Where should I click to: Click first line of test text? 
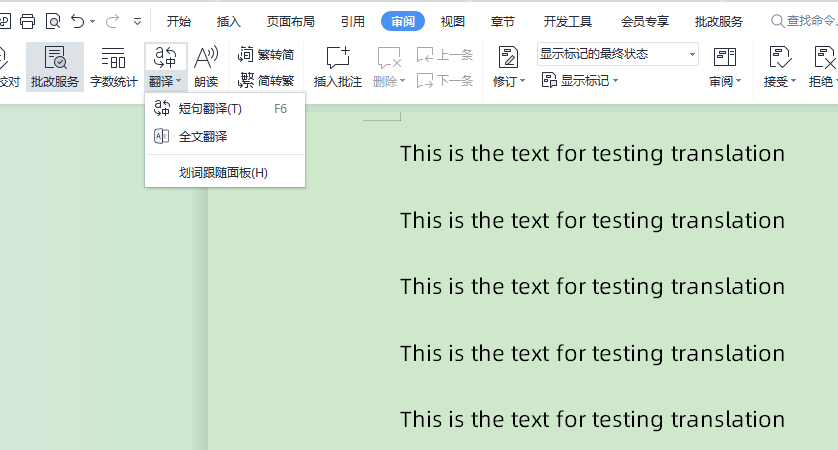tap(592, 154)
